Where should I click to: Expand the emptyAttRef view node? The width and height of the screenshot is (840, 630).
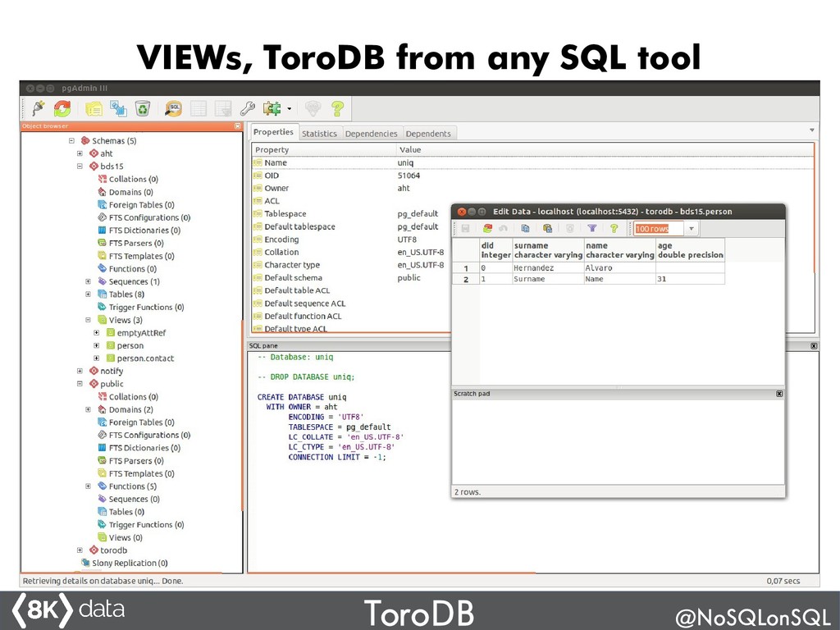(x=97, y=333)
